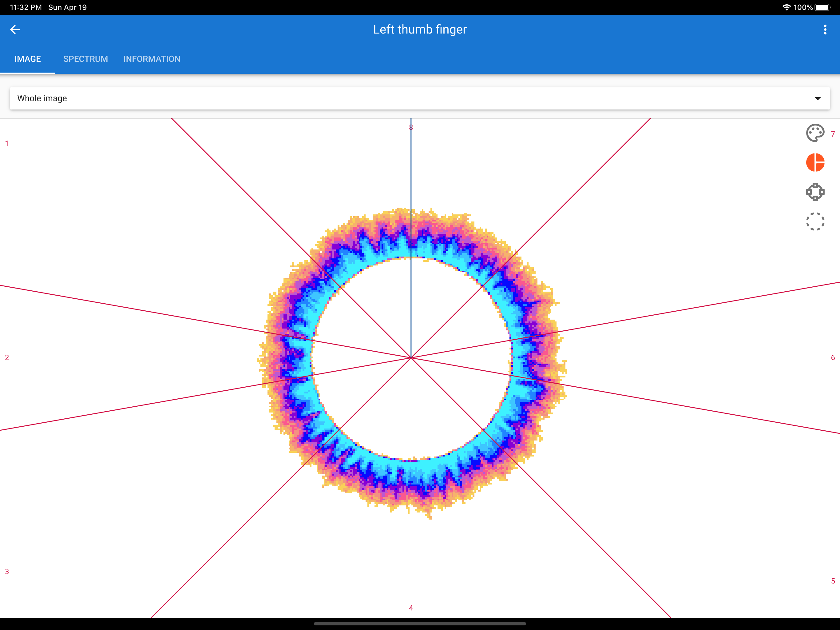Click sector label 1

(7, 144)
